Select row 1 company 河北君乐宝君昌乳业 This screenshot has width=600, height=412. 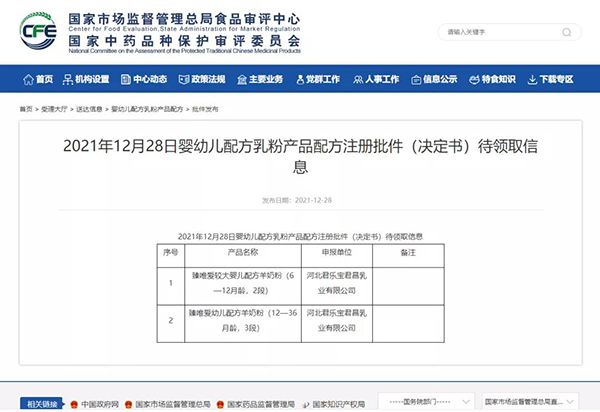pyautogui.click(x=337, y=283)
